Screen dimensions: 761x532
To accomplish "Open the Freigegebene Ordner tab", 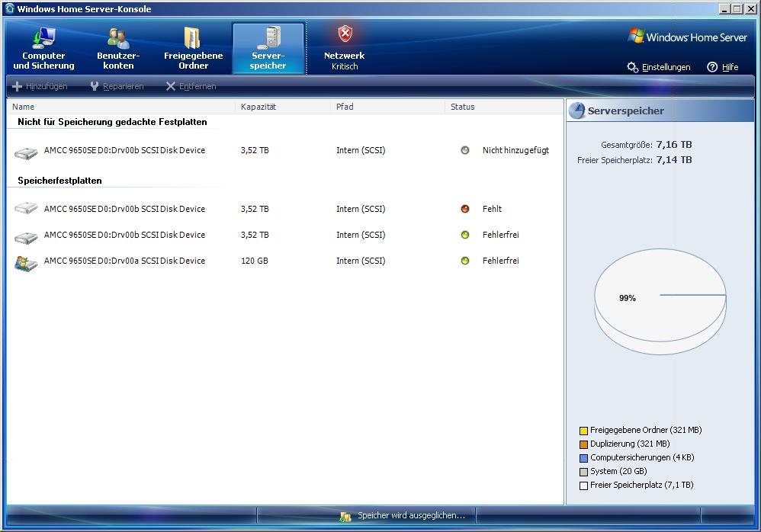I will (x=193, y=49).
